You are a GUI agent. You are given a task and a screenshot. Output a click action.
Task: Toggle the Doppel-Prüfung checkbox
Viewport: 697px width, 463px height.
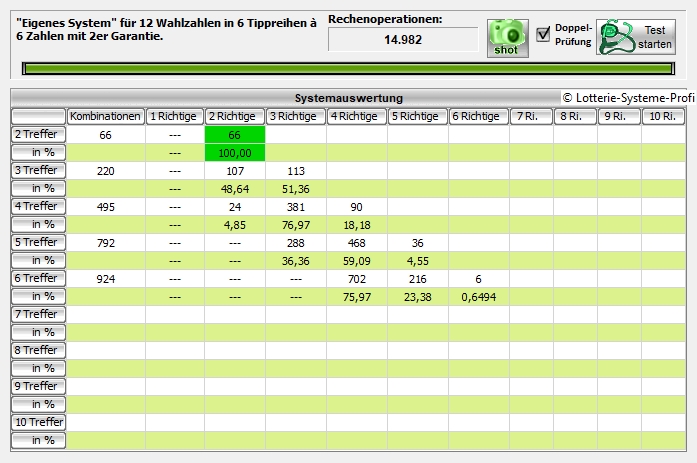coord(543,34)
